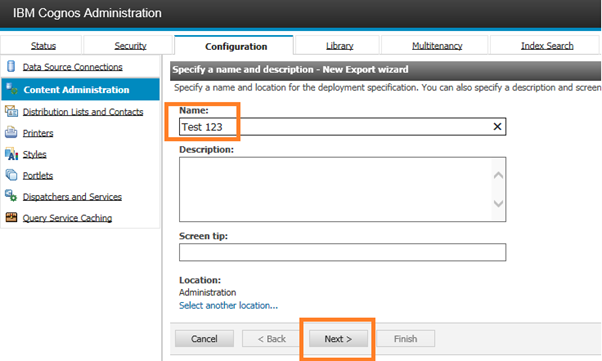Click the Next button
Screen dimensions: 602x361
[338, 339]
